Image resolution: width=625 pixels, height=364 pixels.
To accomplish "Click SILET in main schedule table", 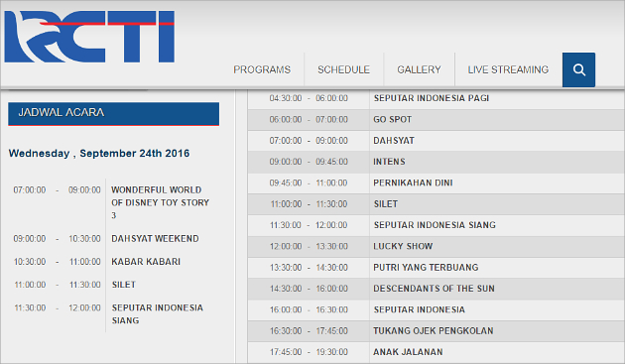I will 386,204.
